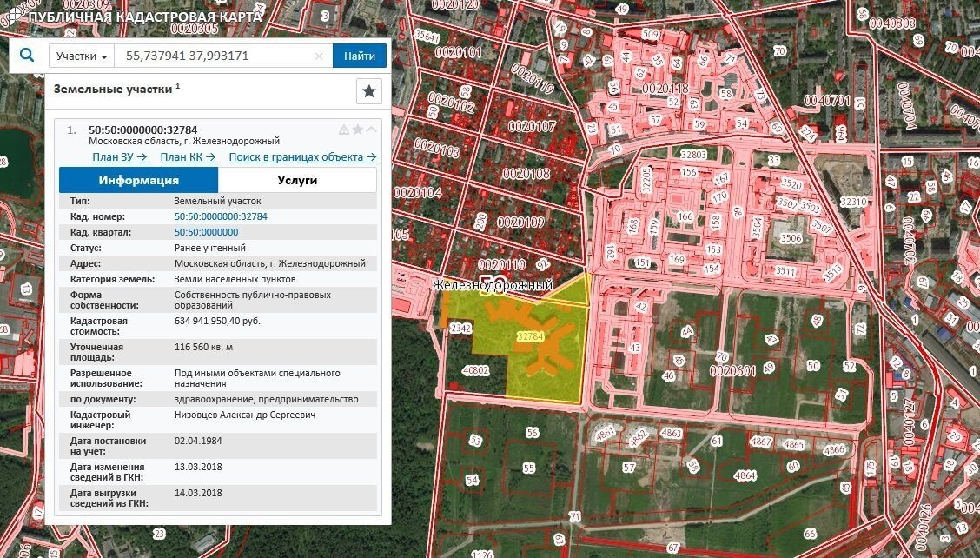Screen dimensions: 980x558
Task: Click the magnifying glass search icon
Action: 27,55
